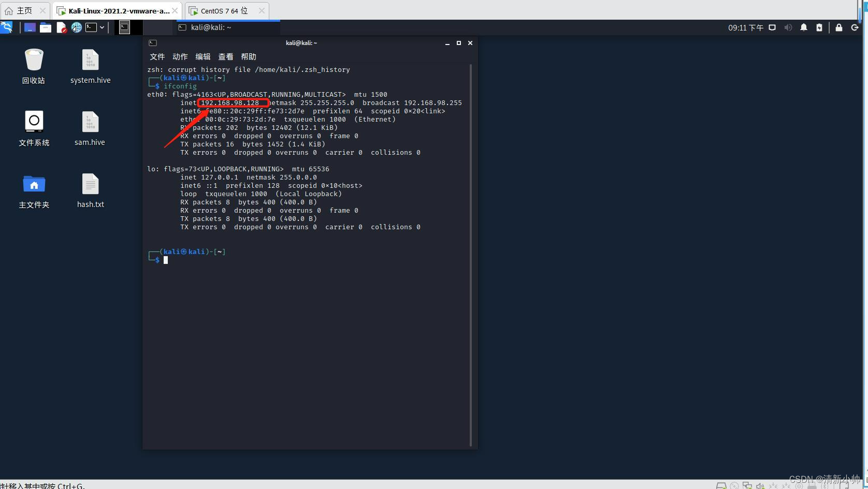Viewport: 868px width, 489px height.
Task: Open the battery power menu in tray
Action: coord(819,27)
